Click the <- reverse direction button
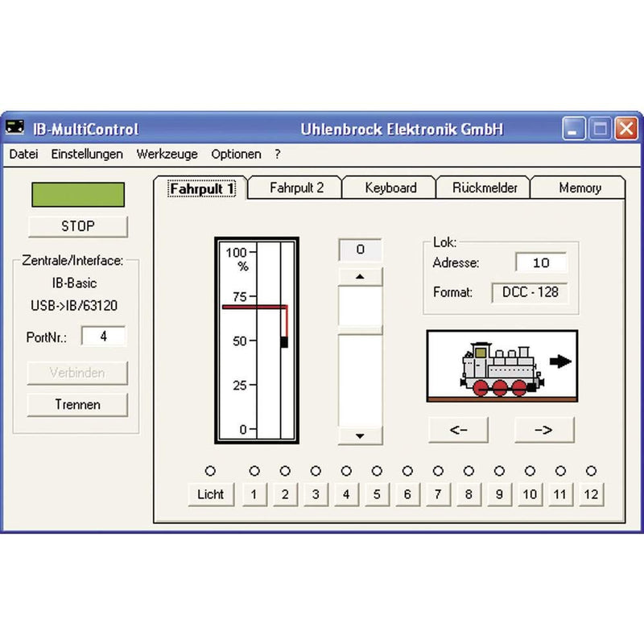The image size is (644, 644). click(x=458, y=430)
